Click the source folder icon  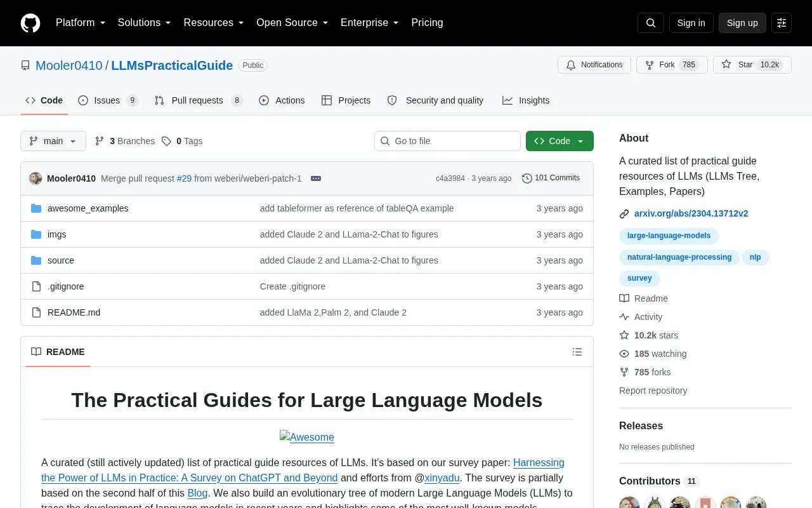[36, 260]
